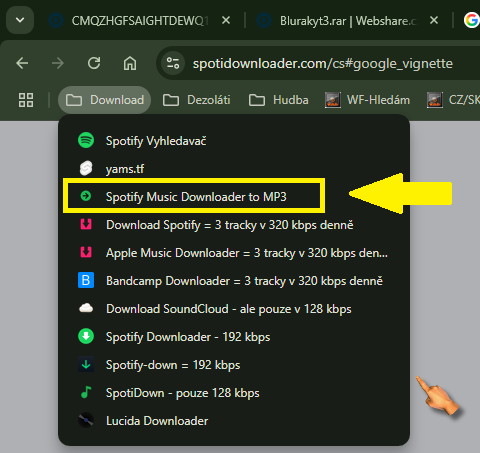This screenshot has width=480, height=453.
Task: Go back to previous page
Action: (22, 63)
